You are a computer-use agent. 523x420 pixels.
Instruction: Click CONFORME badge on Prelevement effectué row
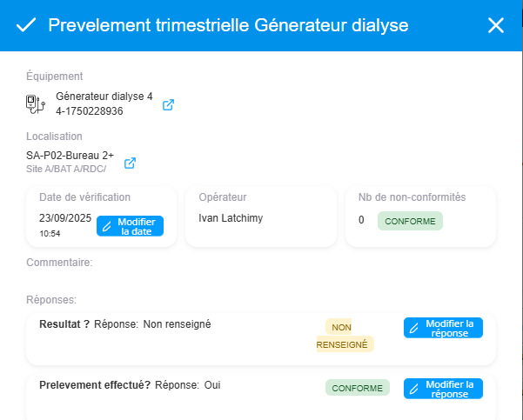point(358,388)
